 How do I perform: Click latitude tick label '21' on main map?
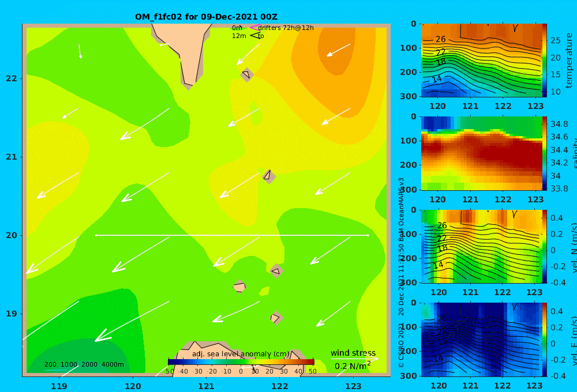(12, 157)
